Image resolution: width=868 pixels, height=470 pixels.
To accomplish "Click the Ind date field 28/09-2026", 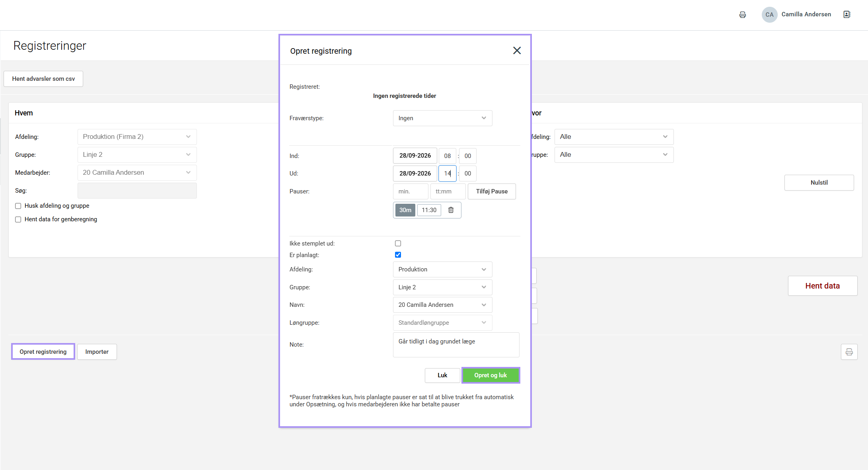I will click(415, 156).
